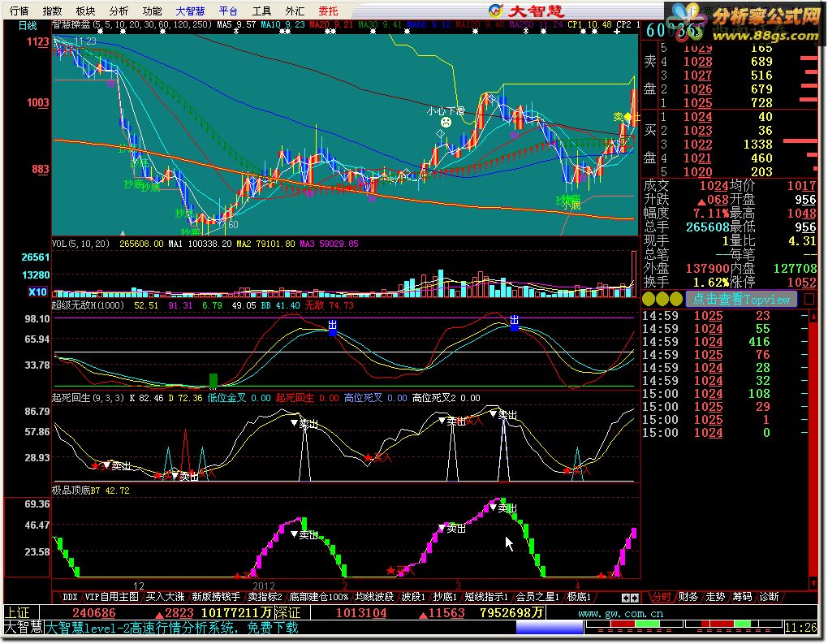Open the 功能 menu

pyautogui.click(x=152, y=11)
